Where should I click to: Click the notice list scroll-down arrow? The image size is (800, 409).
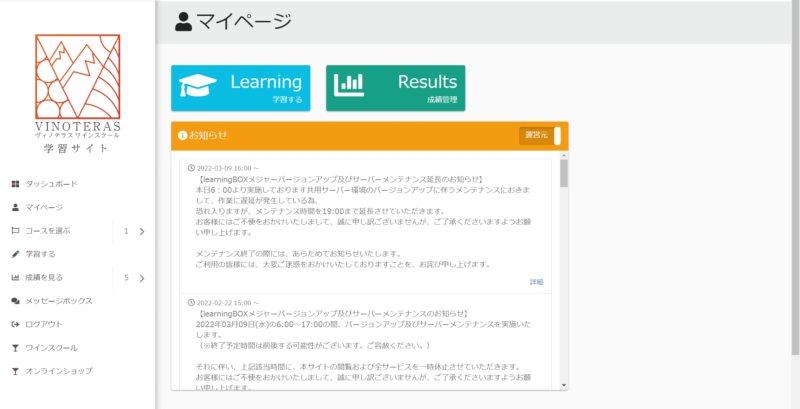[564, 385]
